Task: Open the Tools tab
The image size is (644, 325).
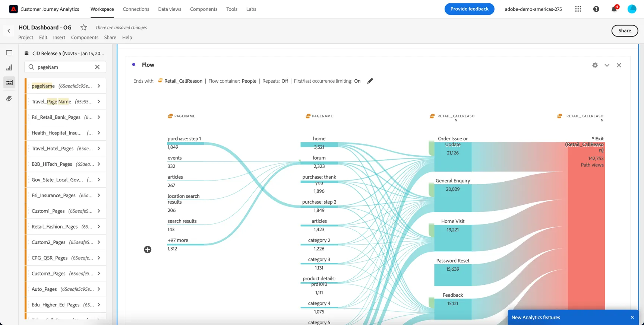Action: [232, 9]
